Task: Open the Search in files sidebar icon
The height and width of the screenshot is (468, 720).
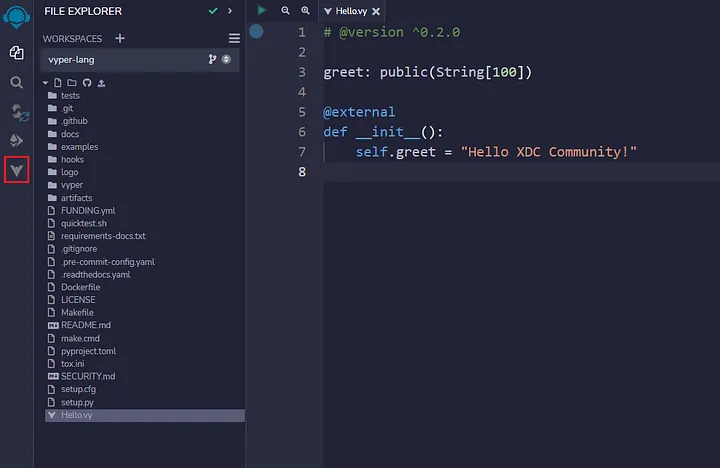Action: pyautogui.click(x=16, y=82)
